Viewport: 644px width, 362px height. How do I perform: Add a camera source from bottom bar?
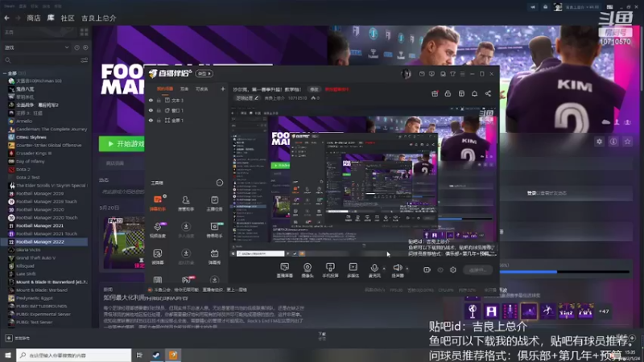(308, 269)
